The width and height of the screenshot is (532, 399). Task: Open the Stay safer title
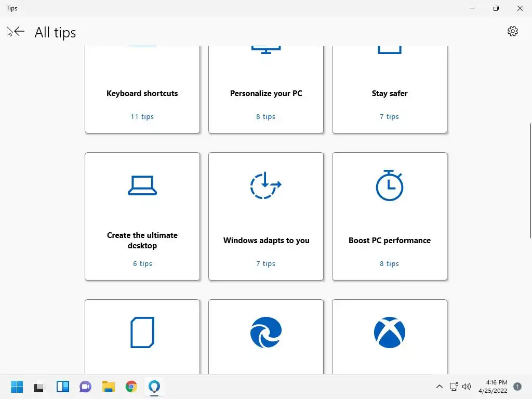click(x=390, y=94)
